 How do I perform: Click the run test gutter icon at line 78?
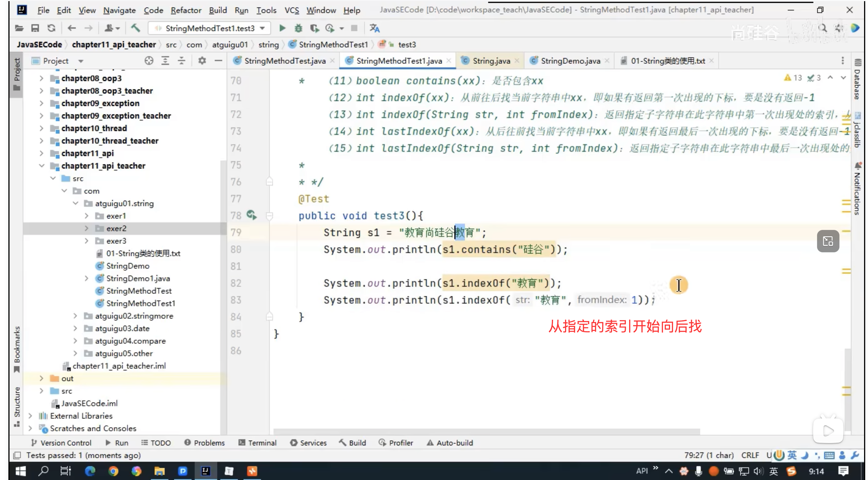click(x=251, y=215)
